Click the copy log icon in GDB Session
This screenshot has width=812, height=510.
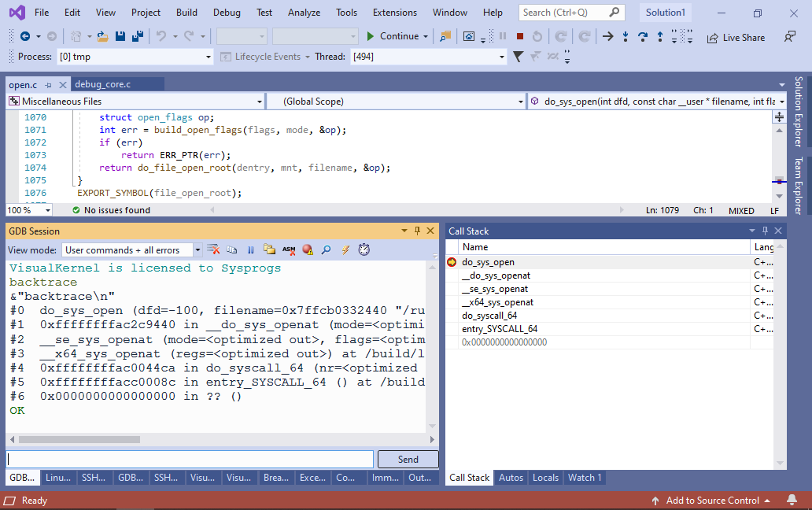tap(232, 249)
